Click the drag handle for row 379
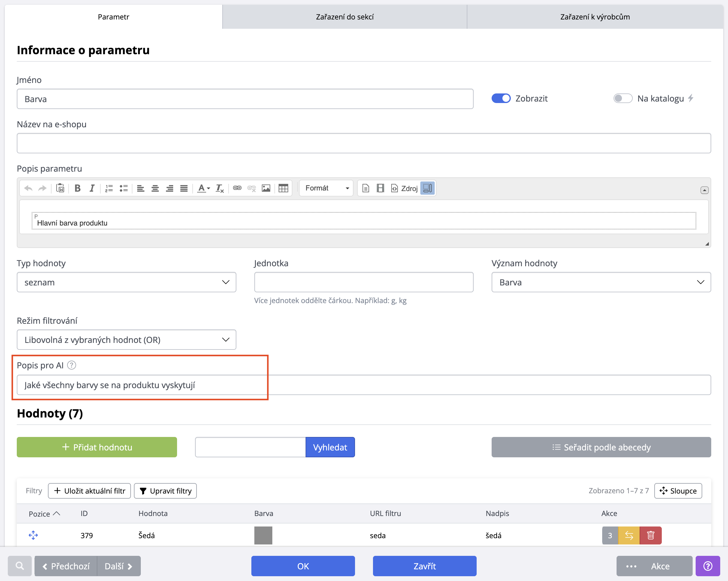Viewport: 728px width, 581px height. [x=33, y=535]
